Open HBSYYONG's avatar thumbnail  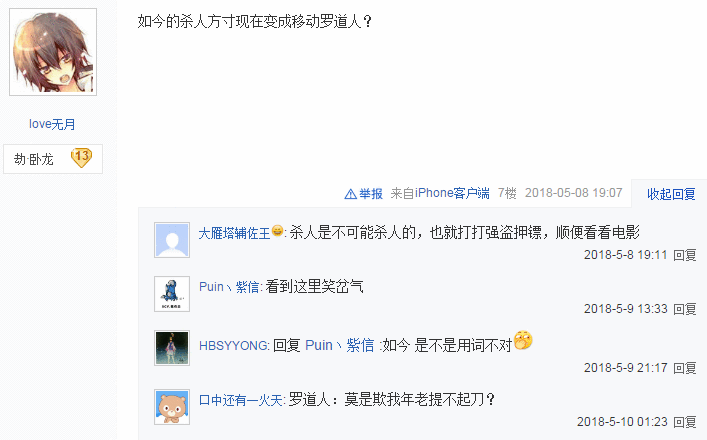coord(172,348)
